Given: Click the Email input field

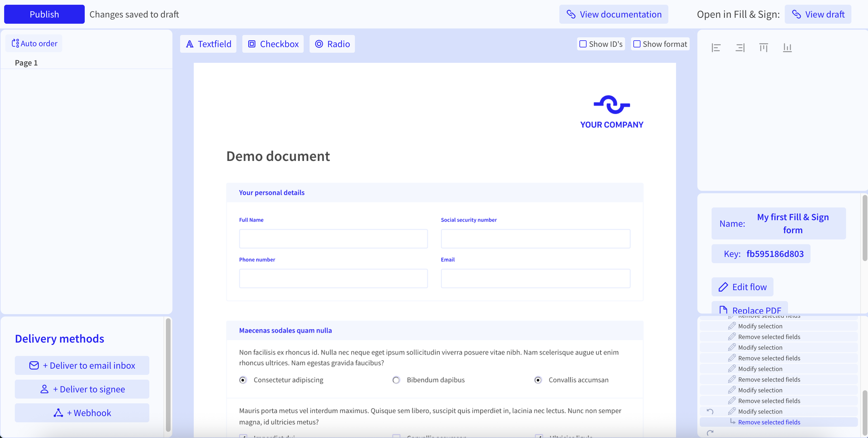Looking at the screenshot, I should point(535,279).
